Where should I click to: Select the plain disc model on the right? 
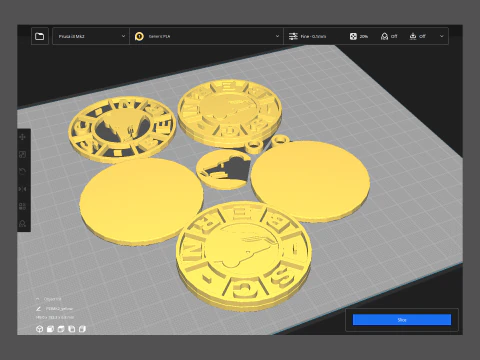point(310,181)
